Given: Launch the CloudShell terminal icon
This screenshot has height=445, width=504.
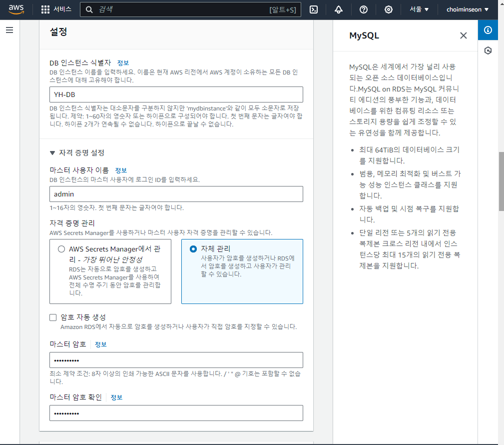Looking at the screenshot, I should click(314, 9).
